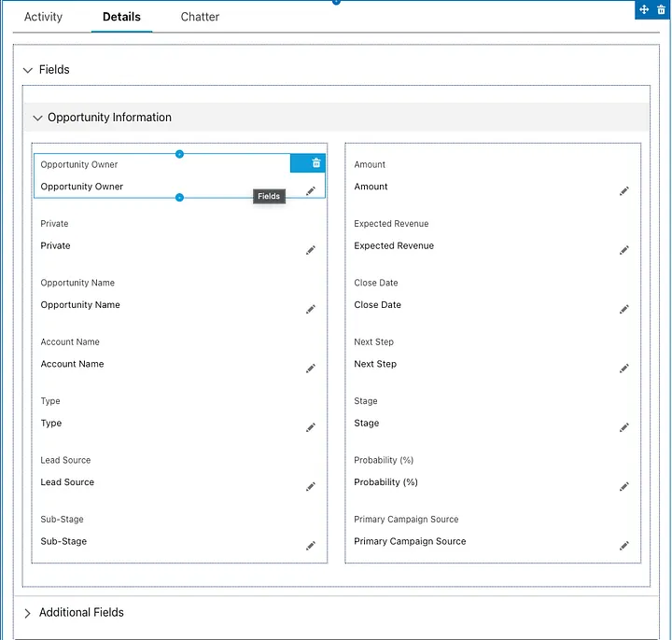672x640 pixels.
Task: Switch to the Activity tab
Action: (x=43, y=17)
